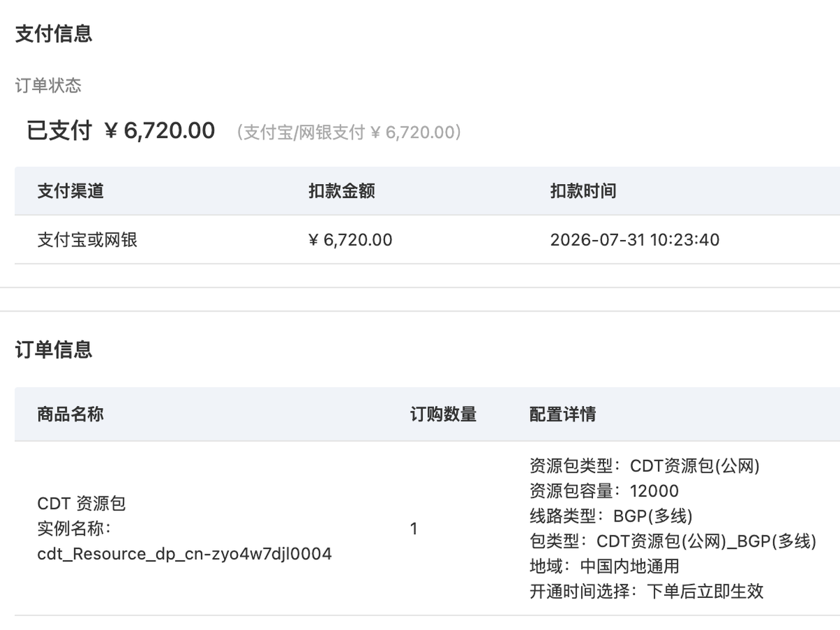Select the 订单状态 label
840x630 pixels.
48,85
